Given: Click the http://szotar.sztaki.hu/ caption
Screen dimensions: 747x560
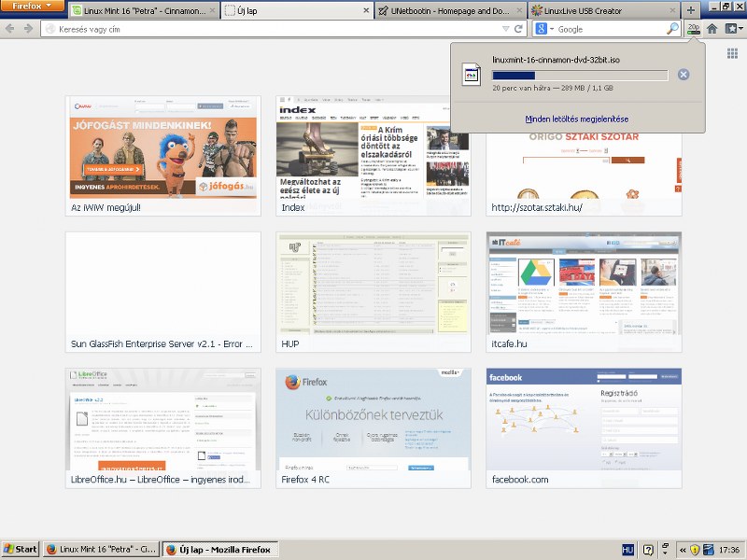Looking at the screenshot, I should [537, 207].
